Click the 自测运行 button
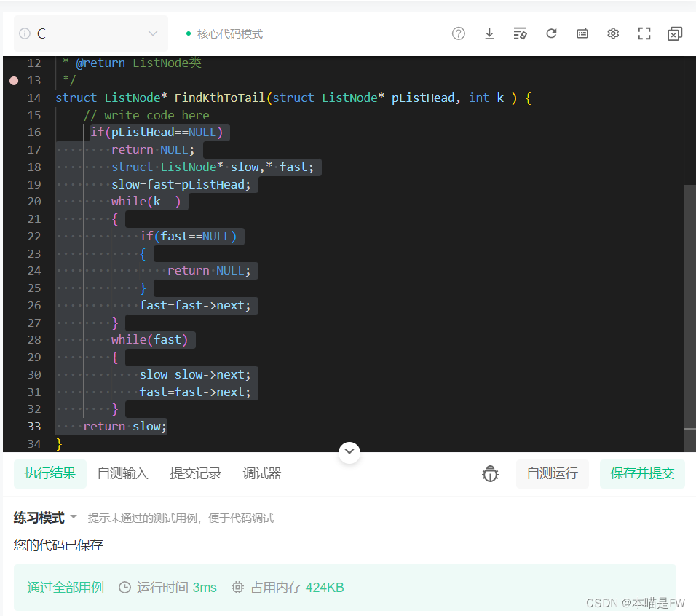 click(x=552, y=473)
